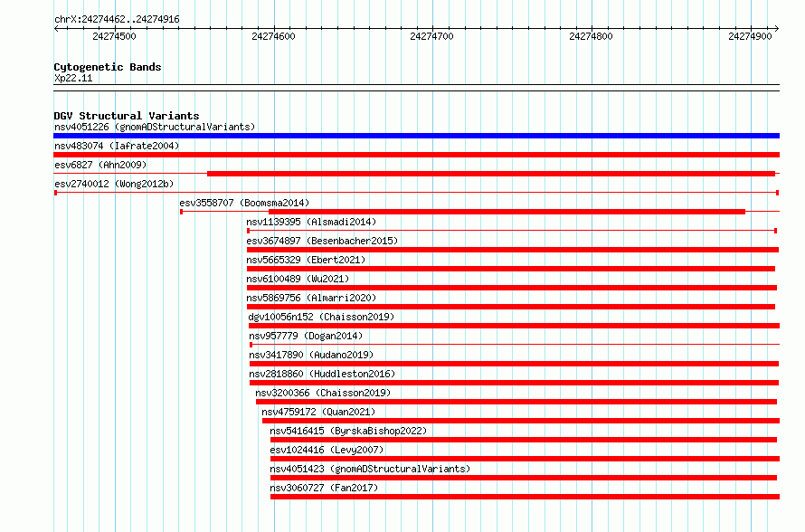The image size is (805, 532).
Task: Open the nsv3060727 (Fan2017) label
Action: pyautogui.click(x=324, y=488)
